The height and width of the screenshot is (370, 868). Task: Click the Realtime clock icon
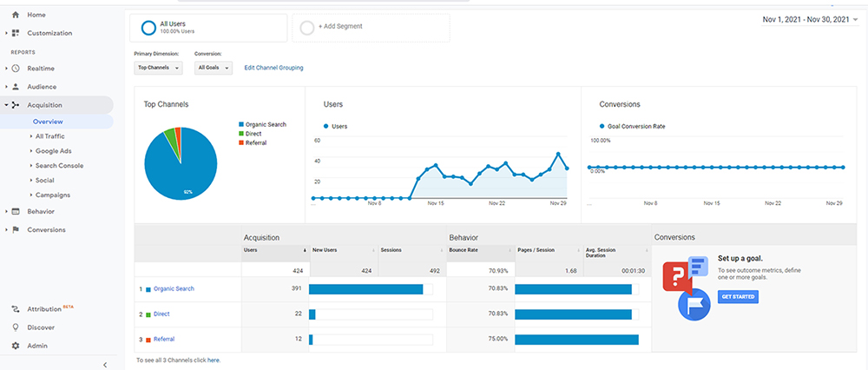(16, 69)
